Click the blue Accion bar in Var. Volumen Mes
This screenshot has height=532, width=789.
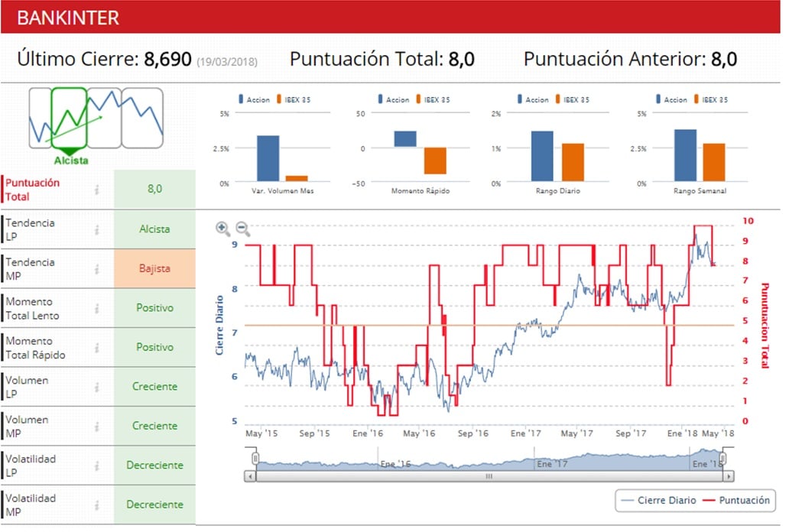pos(268,158)
